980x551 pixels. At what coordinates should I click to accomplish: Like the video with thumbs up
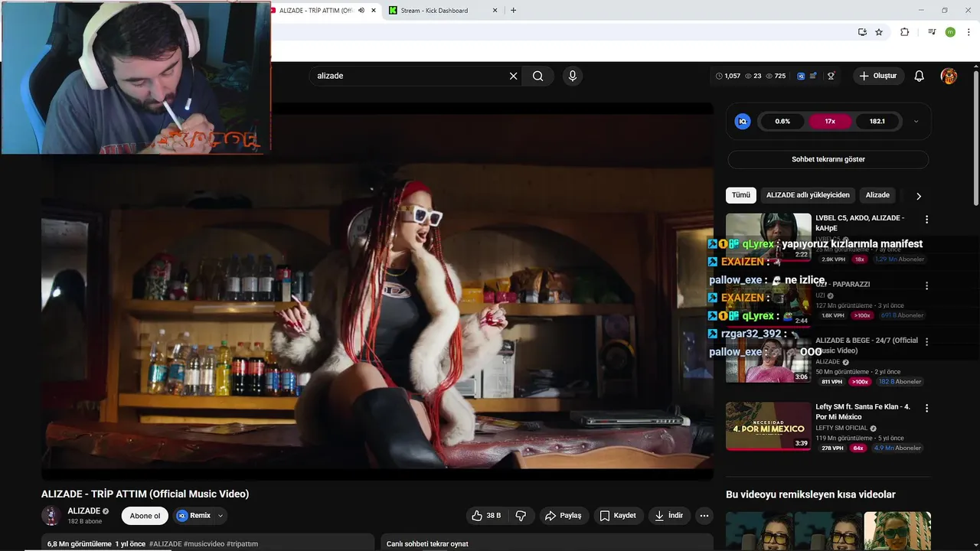(486, 516)
